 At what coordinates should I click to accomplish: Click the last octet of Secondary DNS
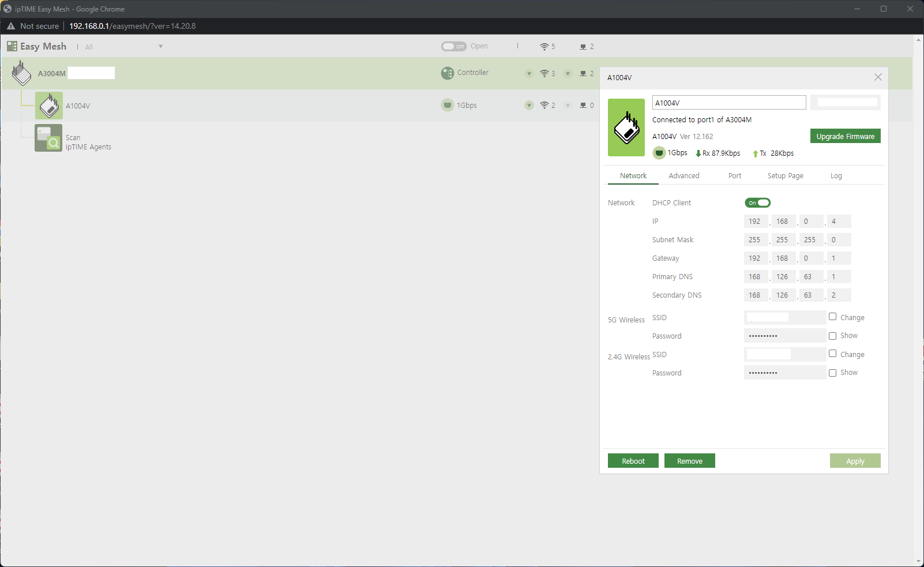(839, 295)
